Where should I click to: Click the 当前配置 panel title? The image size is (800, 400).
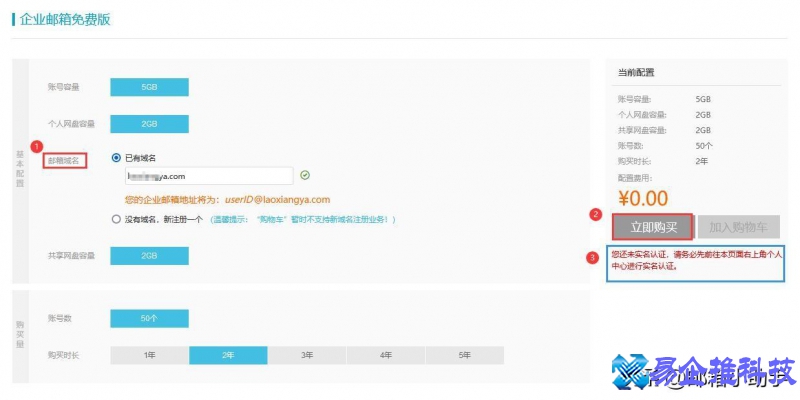pyautogui.click(x=636, y=72)
